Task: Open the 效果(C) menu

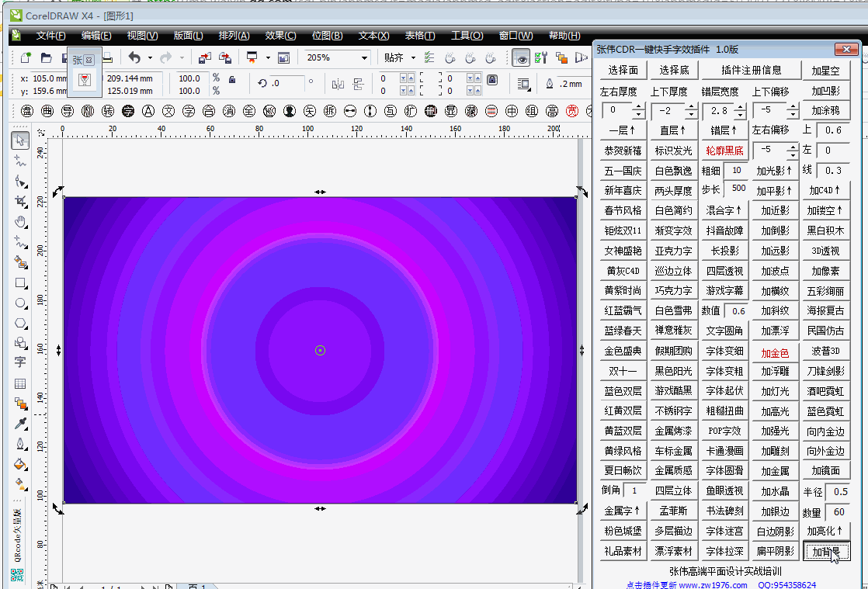Action: click(x=280, y=36)
